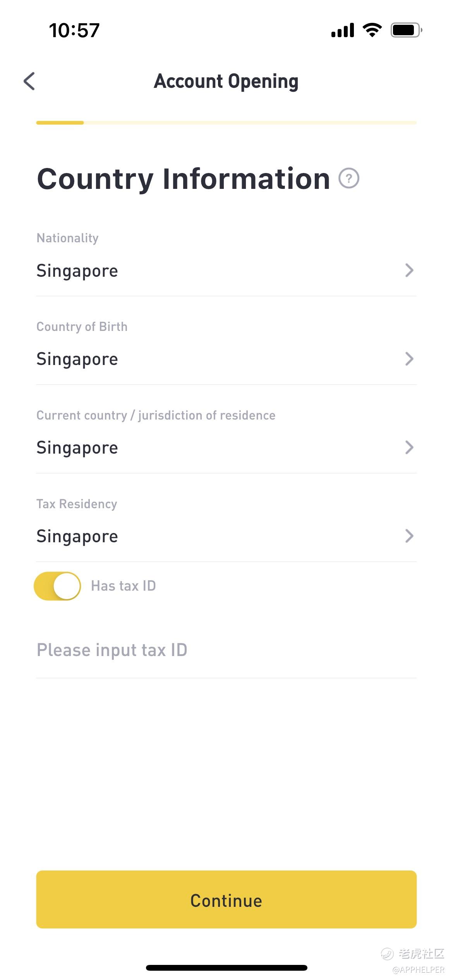
Task: Disable the Has tax ID switch
Action: 58,586
